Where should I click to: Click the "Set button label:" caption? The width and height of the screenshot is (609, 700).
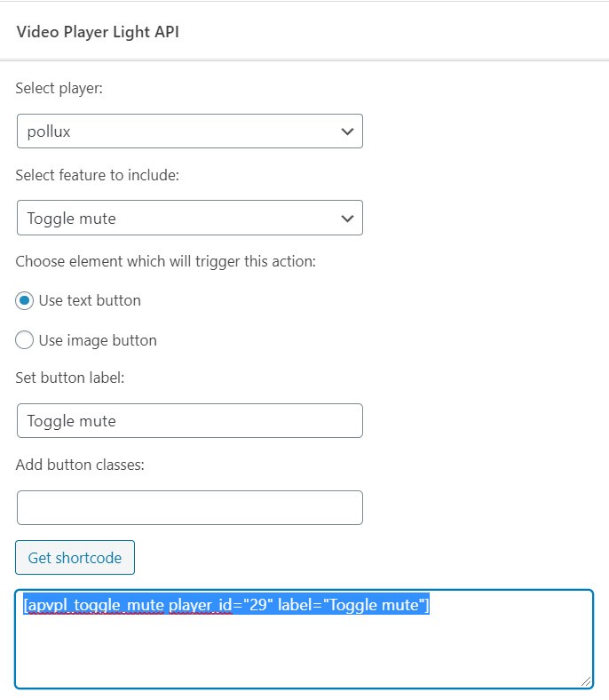point(70,378)
